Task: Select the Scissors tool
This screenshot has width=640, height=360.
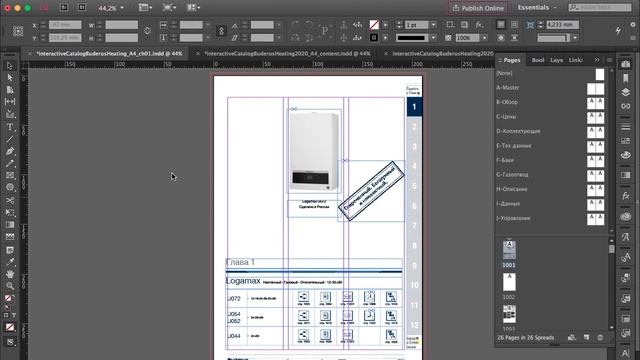Action: (x=10, y=200)
